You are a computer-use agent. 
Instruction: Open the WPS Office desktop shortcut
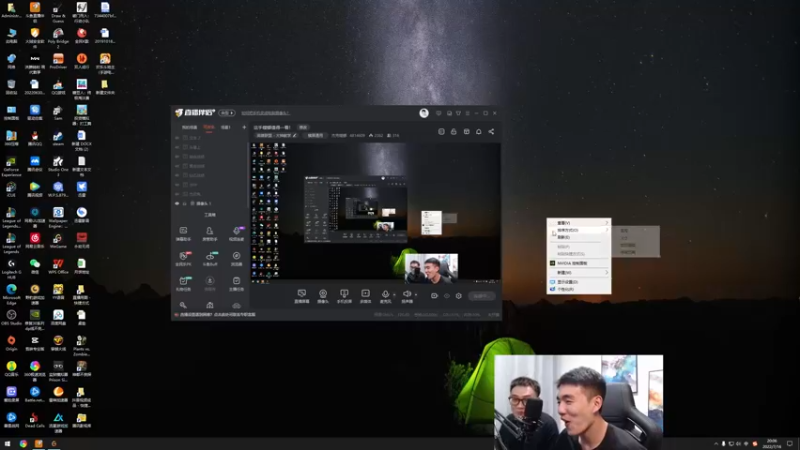coord(58,266)
